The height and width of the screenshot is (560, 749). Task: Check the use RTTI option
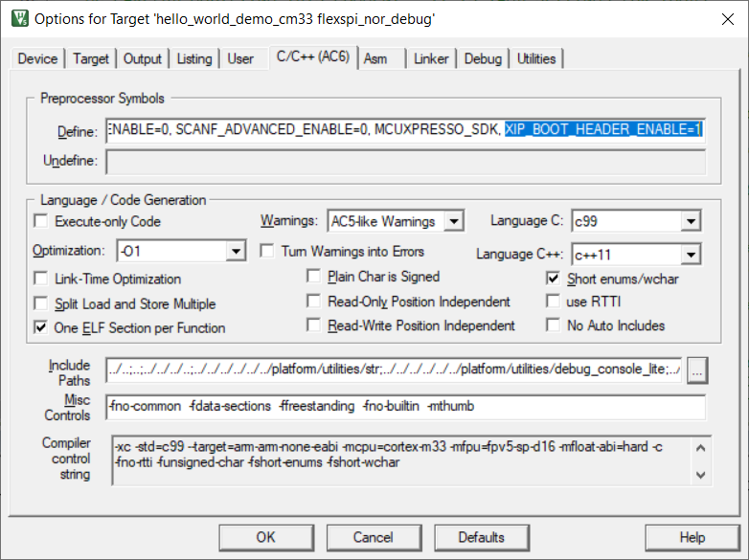[x=553, y=302]
